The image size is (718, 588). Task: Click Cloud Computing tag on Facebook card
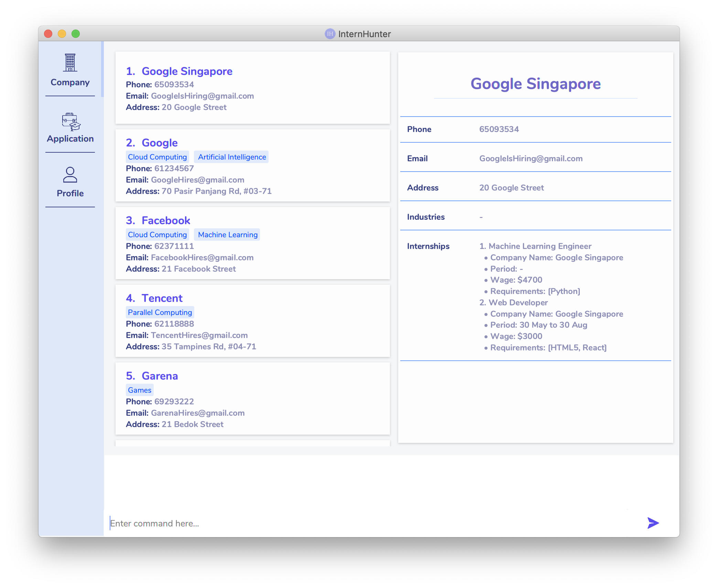point(157,235)
